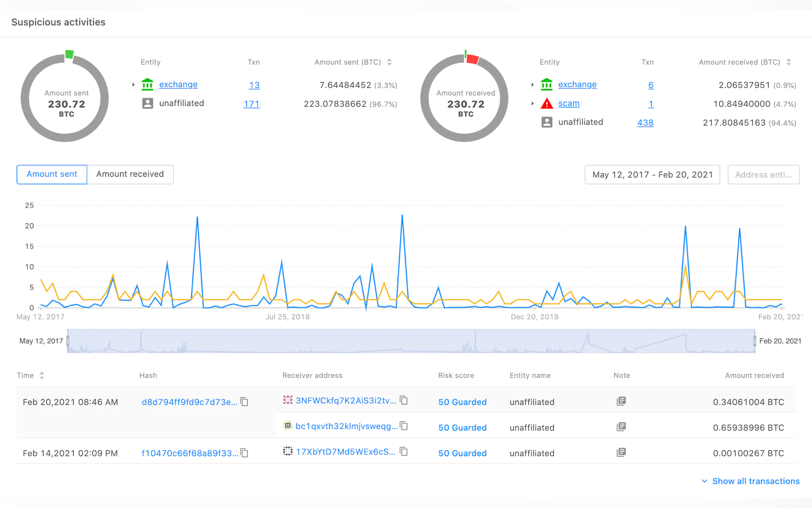This screenshot has width=812, height=508.
Task: Copy the 3NFWCkfq7K2AiS3i2tv receiver address
Action: coord(404,401)
